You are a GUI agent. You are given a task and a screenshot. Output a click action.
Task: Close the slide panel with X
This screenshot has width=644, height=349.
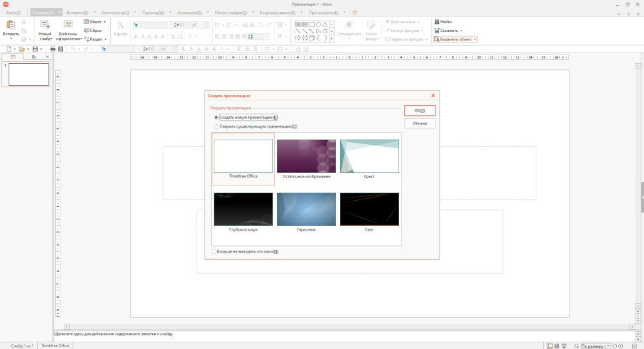pyautogui.click(x=47, y=57)
